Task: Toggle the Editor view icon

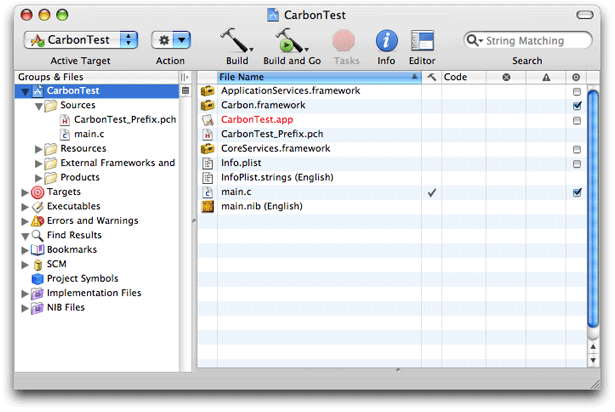Action: pyautogui.click(x=422, y=41)
